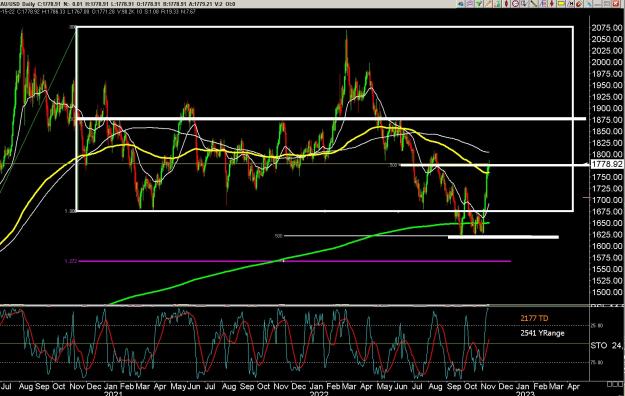Screen dimensions: 625x396
Task: Click the 1550.00 price axis label
Action: click(607, 269)
